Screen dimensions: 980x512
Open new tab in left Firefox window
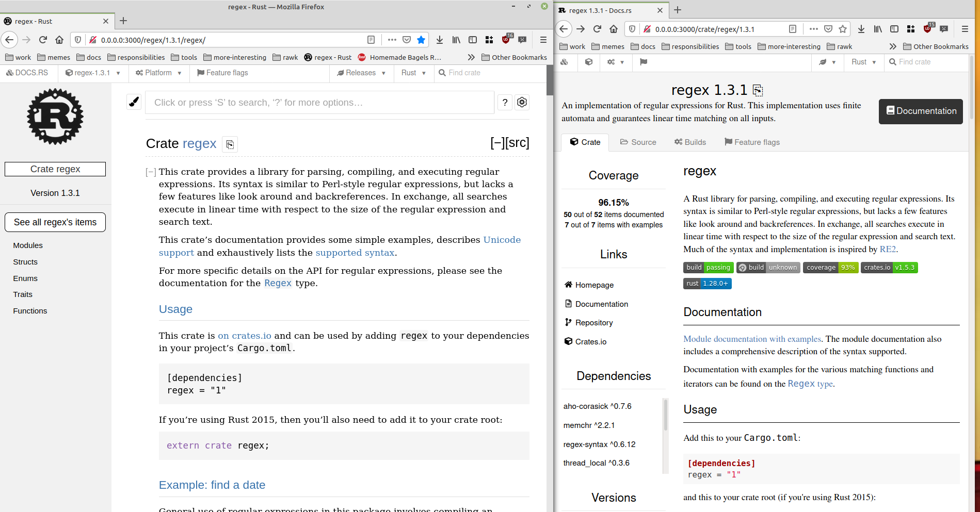(x=123, y=21)
